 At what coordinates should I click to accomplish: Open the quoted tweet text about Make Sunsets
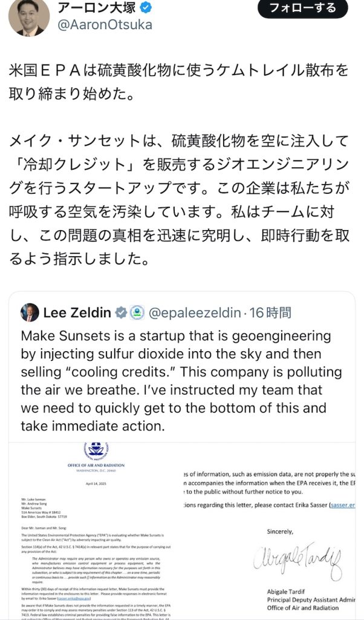pos(181,381)
